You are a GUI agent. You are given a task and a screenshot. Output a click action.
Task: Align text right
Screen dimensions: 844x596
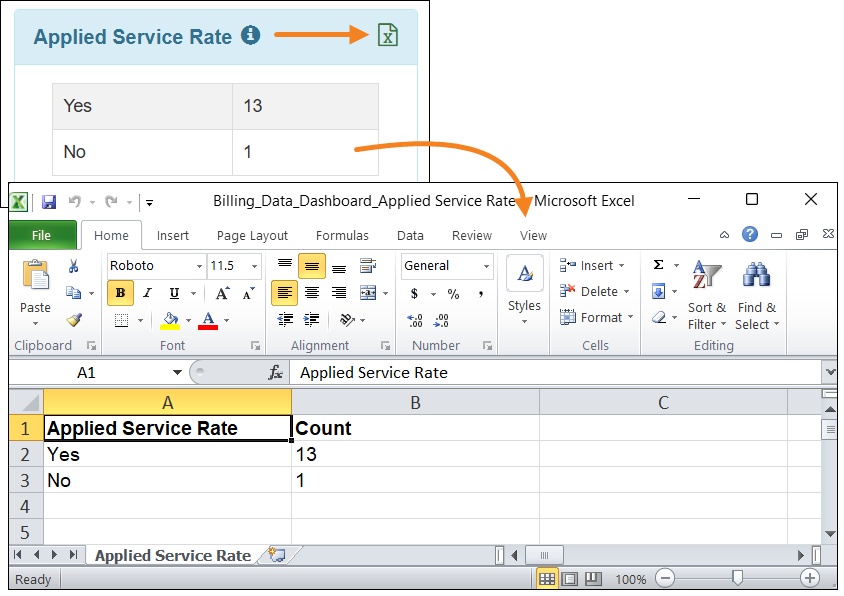(x=339, y=293)
